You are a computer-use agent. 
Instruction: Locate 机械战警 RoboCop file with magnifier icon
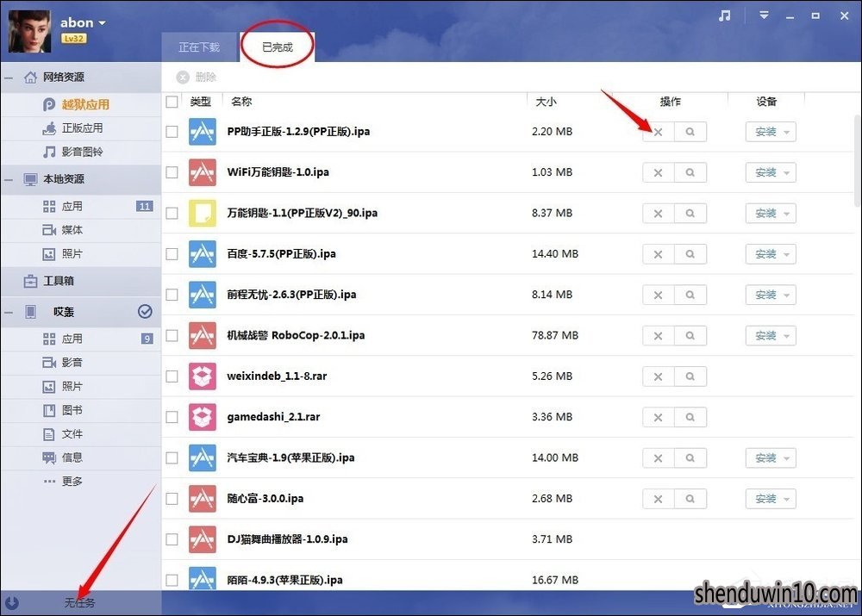690,335
